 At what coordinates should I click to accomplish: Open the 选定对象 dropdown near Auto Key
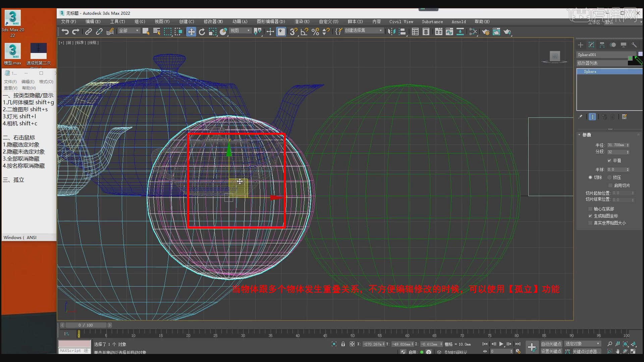[x=582, y=343]
